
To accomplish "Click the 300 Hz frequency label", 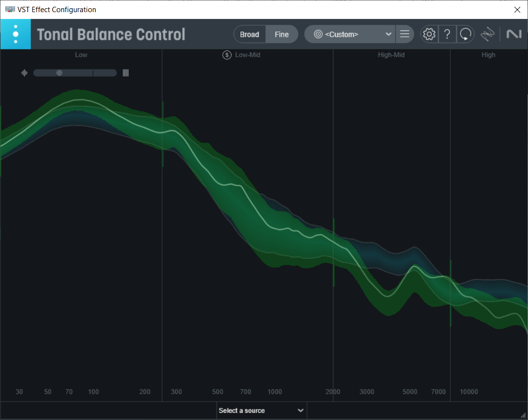I will click(176, 392).
